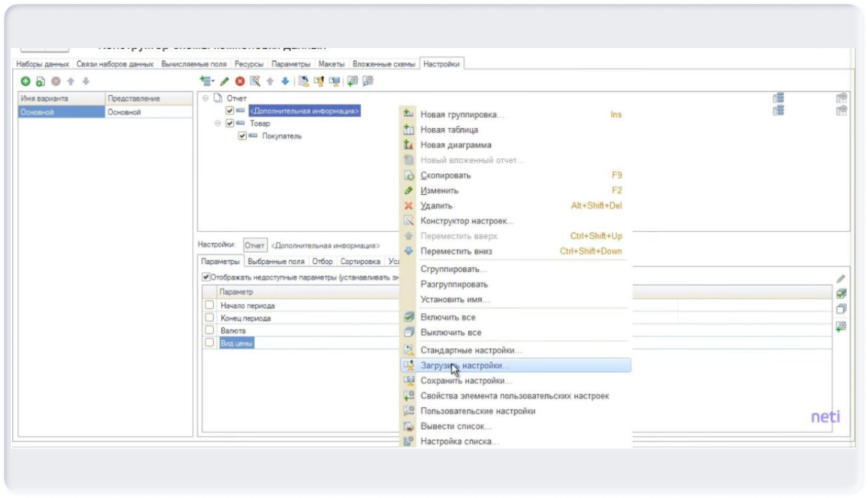The width and height of the screenshot is (868, 498).
Task: Click the green pencil edit icon in structure toolbar
Action: (x=224, y=81)
